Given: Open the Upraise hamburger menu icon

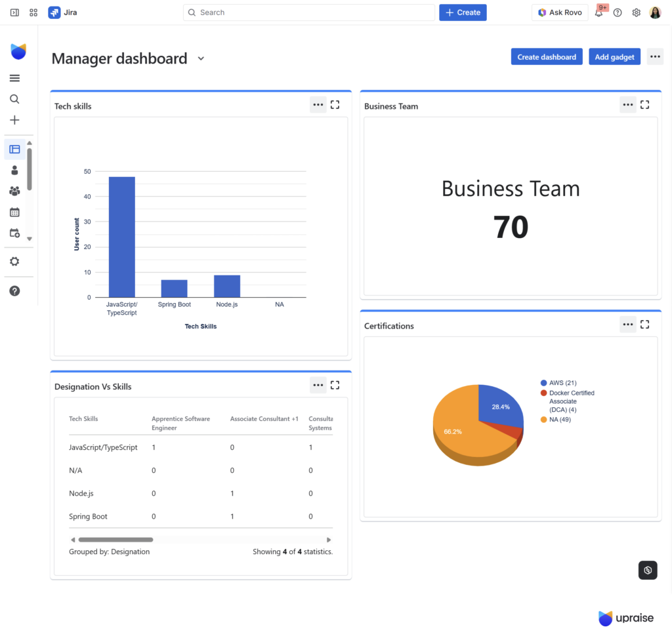Looking at the screenshot, I should (14, 78).
